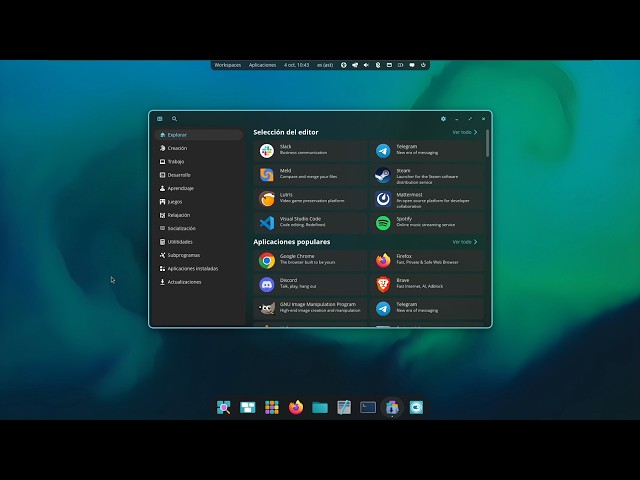Select the Explorar category in the sidebar
Screen dimensions: 640x480
(x=199, y=135)
